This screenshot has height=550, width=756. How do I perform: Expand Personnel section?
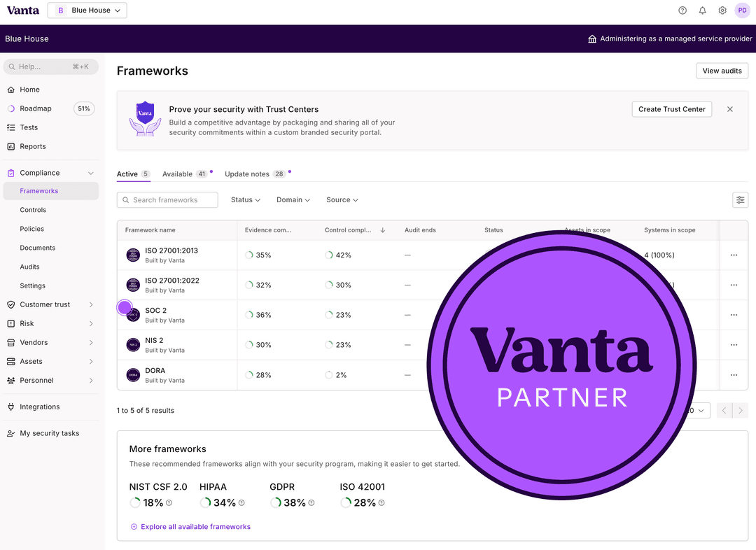(91, 381)
